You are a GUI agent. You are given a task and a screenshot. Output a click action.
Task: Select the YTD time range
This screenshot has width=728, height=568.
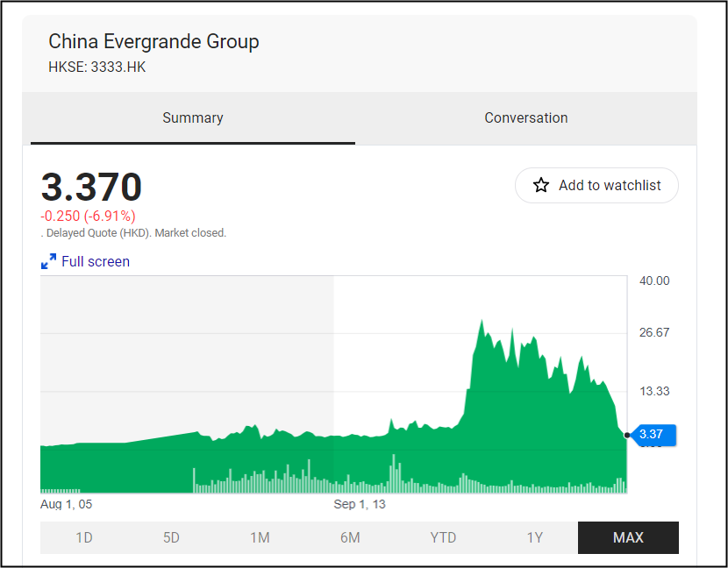(443, 537)
